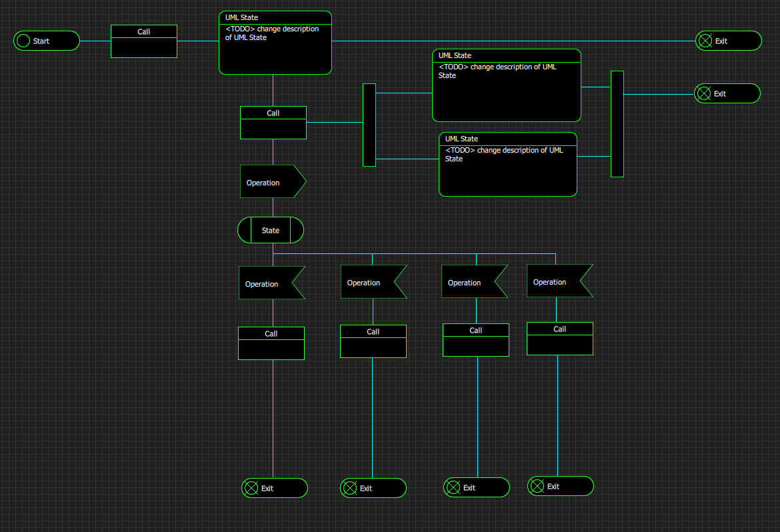Select the topmost Exit node
This screenshot has height=532, width=780.
pyautogui.click(x=728, y=41)
